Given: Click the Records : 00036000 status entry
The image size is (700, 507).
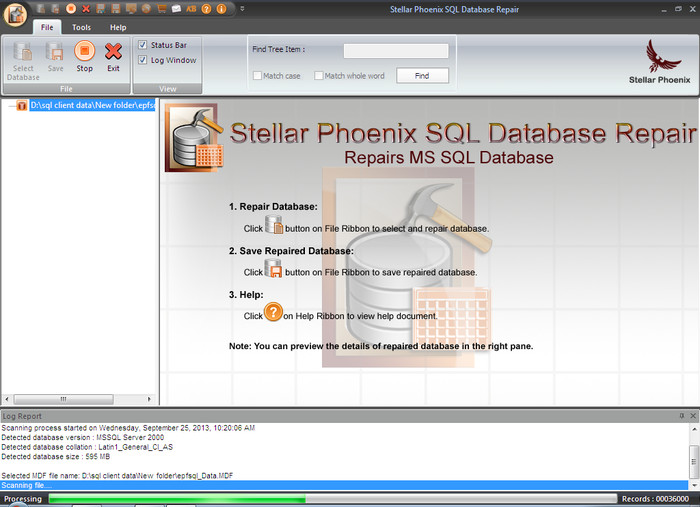Looking at the screenshot, I should click(x=655, y=499).
